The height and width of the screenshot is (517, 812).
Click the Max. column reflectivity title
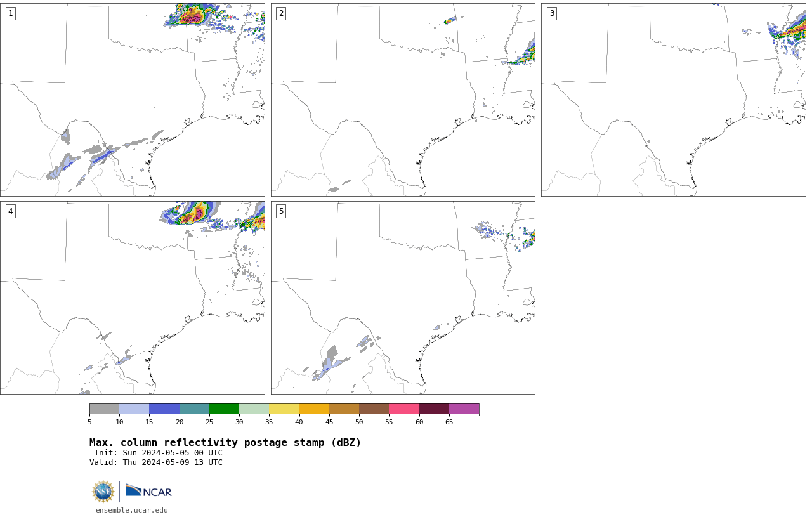[225, 443]
